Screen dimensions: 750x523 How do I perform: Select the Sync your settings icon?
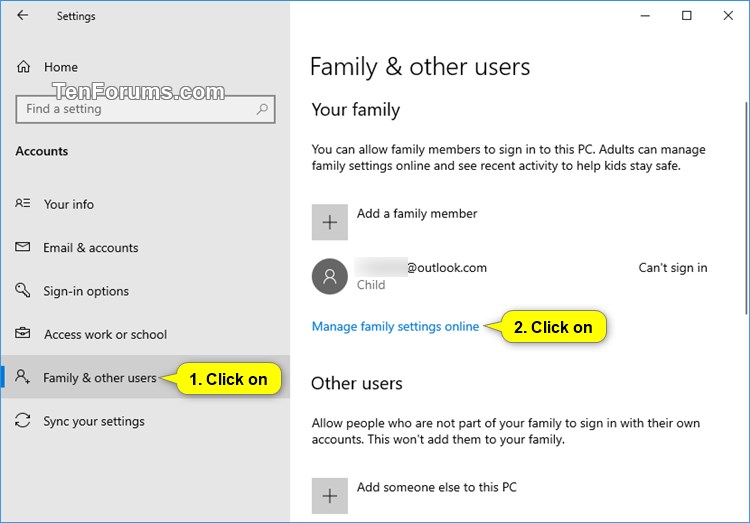[x=22, y=420]
